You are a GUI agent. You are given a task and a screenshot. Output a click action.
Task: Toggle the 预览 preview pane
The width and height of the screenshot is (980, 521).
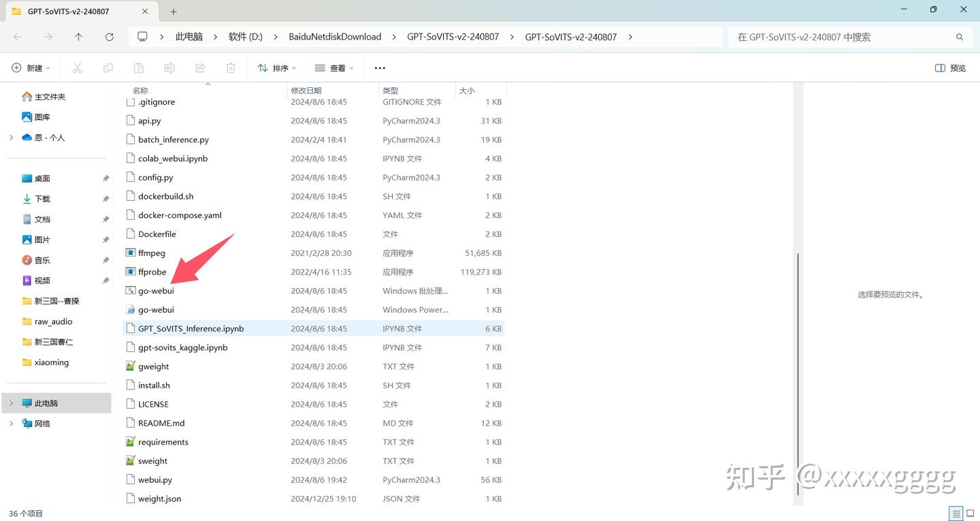coord(949,67)
